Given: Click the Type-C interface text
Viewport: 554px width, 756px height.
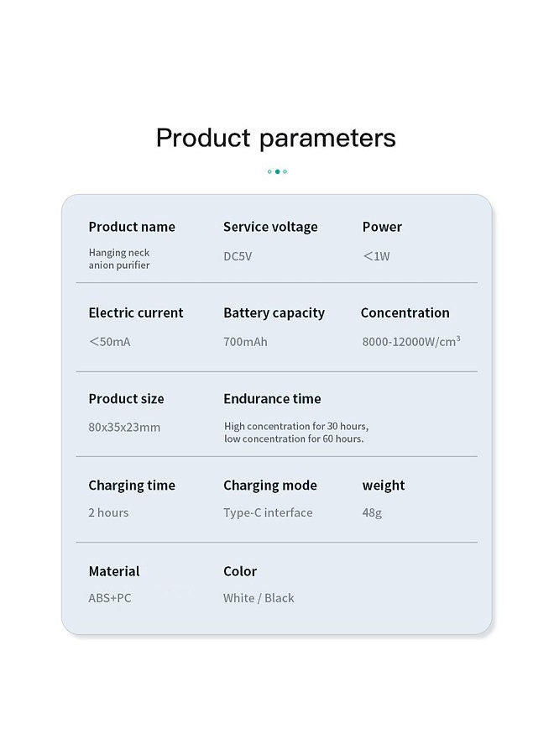Looking at the screenshot, I should (268, 512).
